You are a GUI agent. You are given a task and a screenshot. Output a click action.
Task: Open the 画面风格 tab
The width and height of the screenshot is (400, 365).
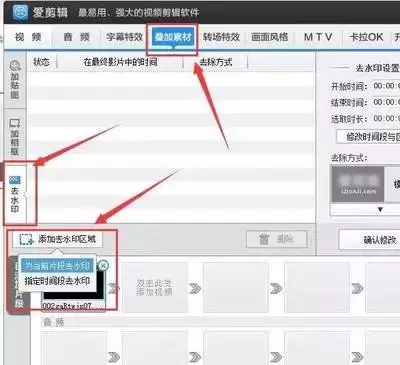[x=270, y=37]
